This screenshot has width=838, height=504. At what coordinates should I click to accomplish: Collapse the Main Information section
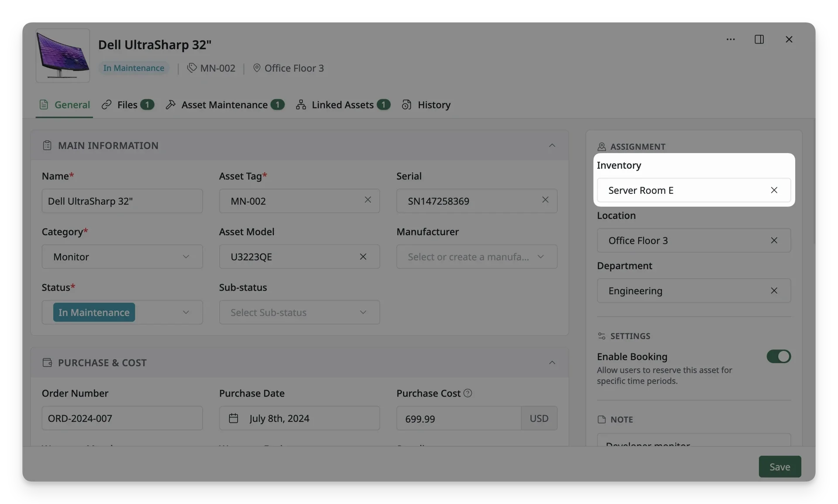coord(552,145)
